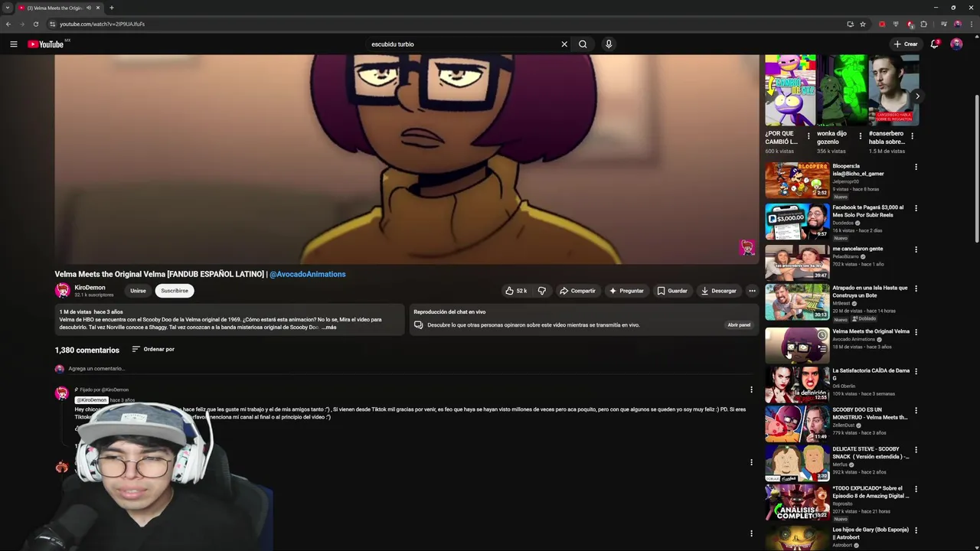Image resolution: width=980 pixels, height=551 pixels.
Task: Go back in browser
Action: 8,24
